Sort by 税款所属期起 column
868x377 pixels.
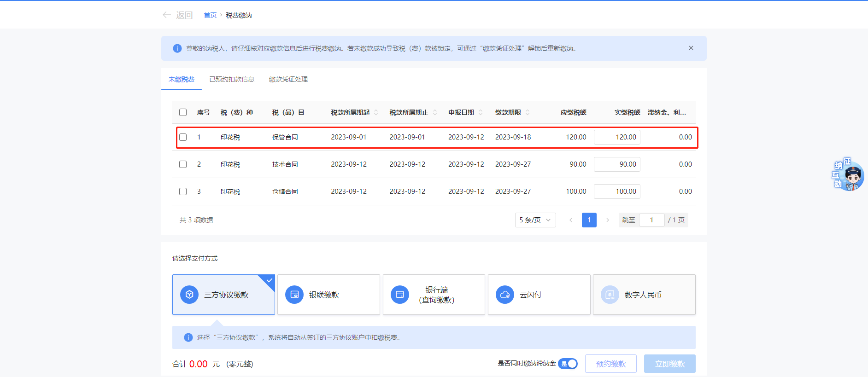[376, 112]
